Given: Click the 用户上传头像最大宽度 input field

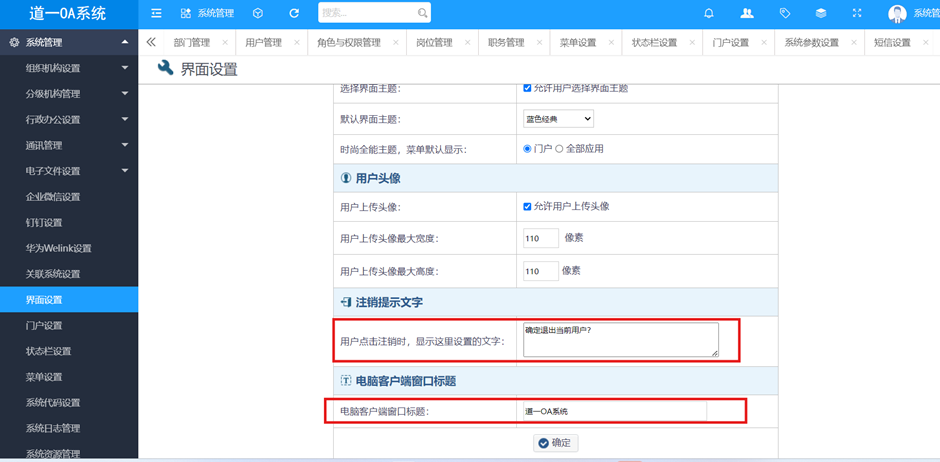Looking at the screenshot, I should [541, 238].
